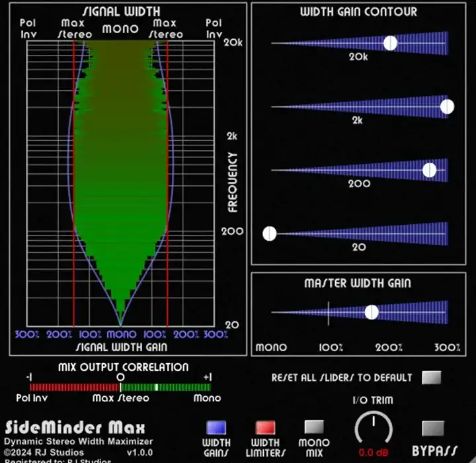Toggle the Bypass button
The width and height of the screenshot is (476, 463).
[433, 428]
